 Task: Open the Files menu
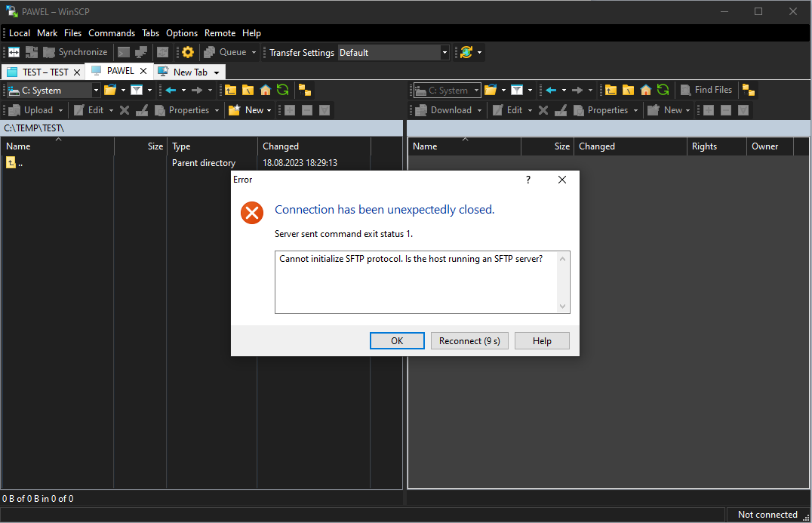(73, 33)
